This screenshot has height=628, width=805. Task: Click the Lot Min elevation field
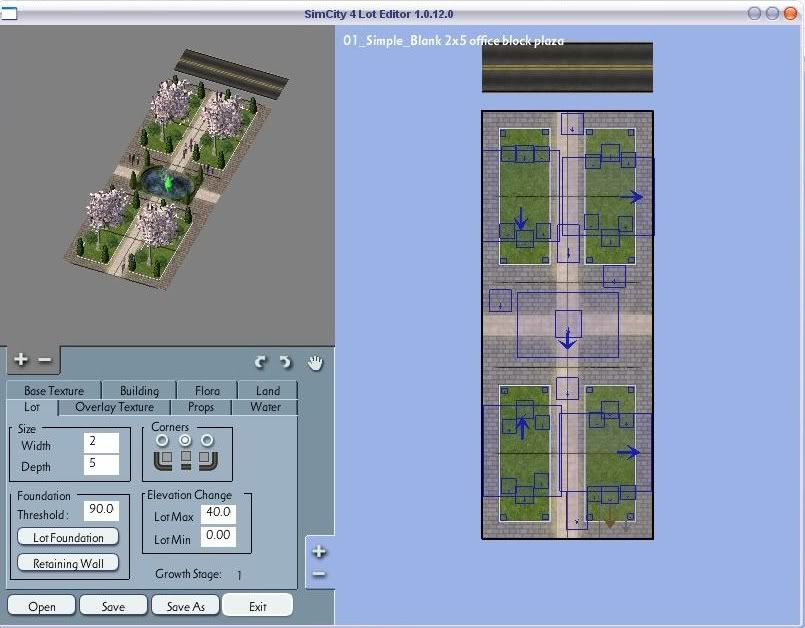(218, 537)
